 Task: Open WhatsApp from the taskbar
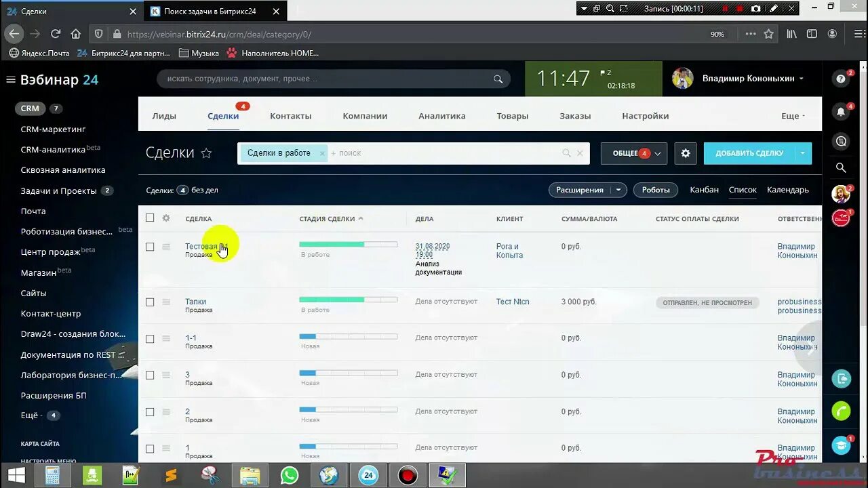(290, 475)
